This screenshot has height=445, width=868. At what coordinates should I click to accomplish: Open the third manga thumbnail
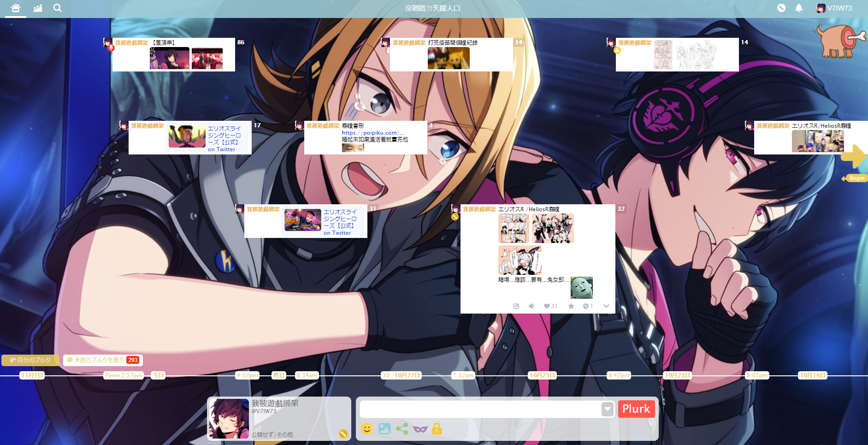tap(520, 260)
